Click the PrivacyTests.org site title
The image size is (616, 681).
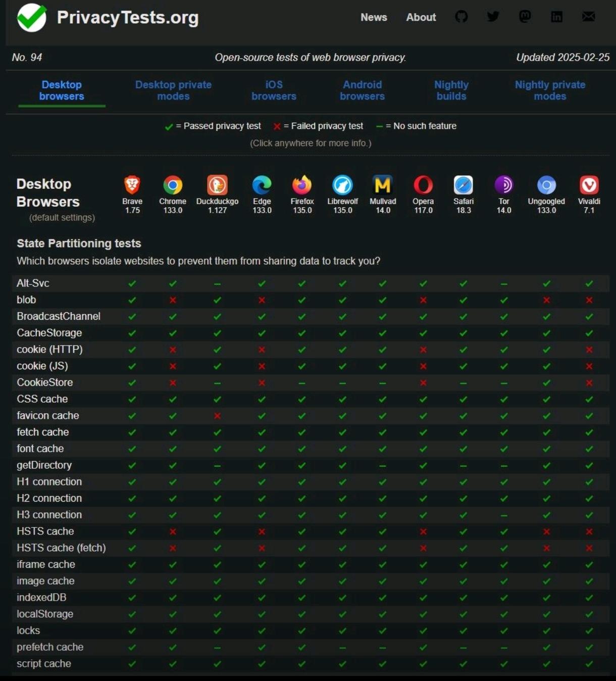tap(128, 18)
